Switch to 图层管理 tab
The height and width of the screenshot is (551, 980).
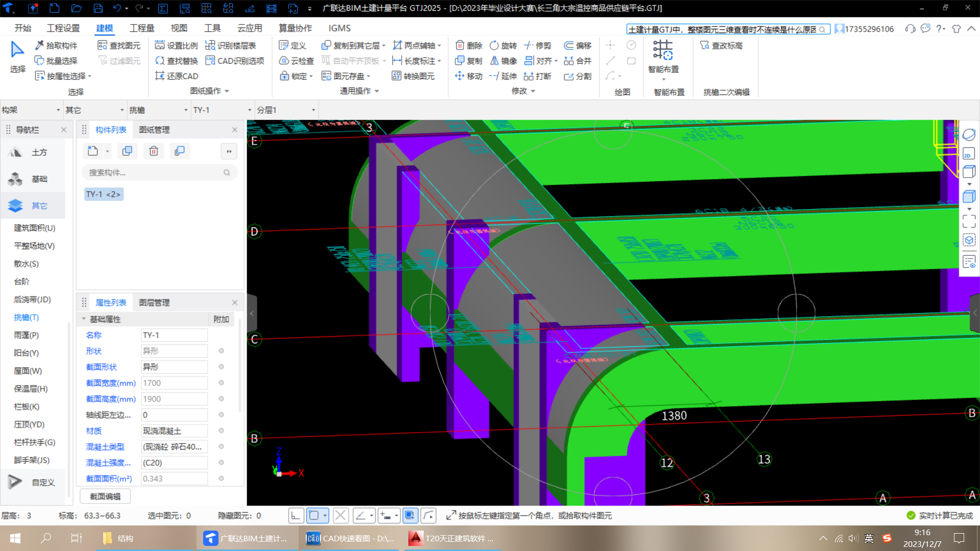[x=155, y=303]
